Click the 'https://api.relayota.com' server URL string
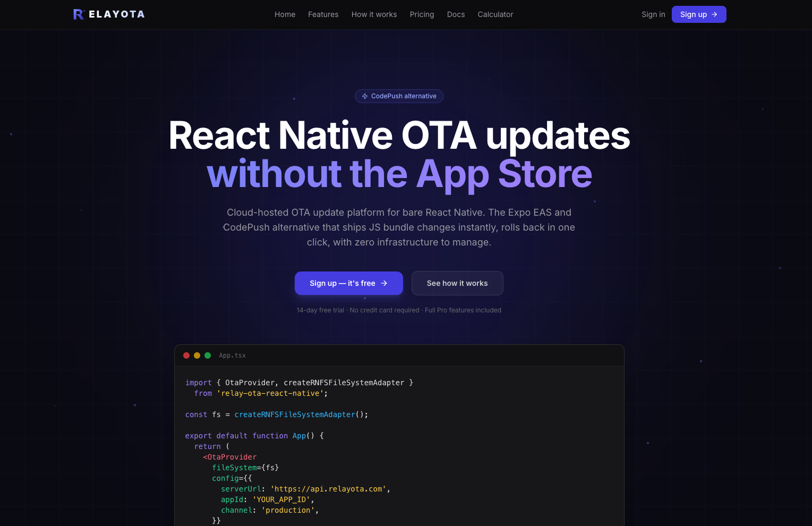 point(328,489)
